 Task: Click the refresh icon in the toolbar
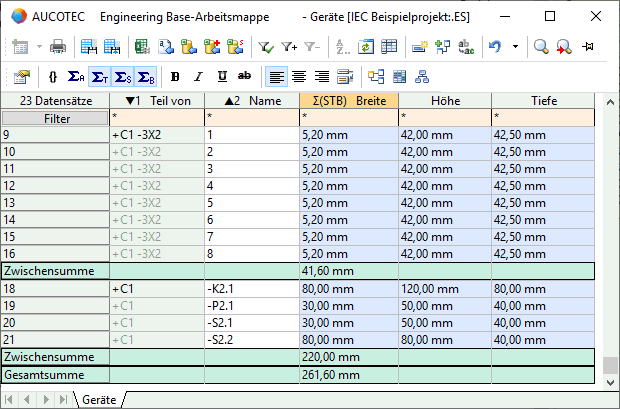366,47
